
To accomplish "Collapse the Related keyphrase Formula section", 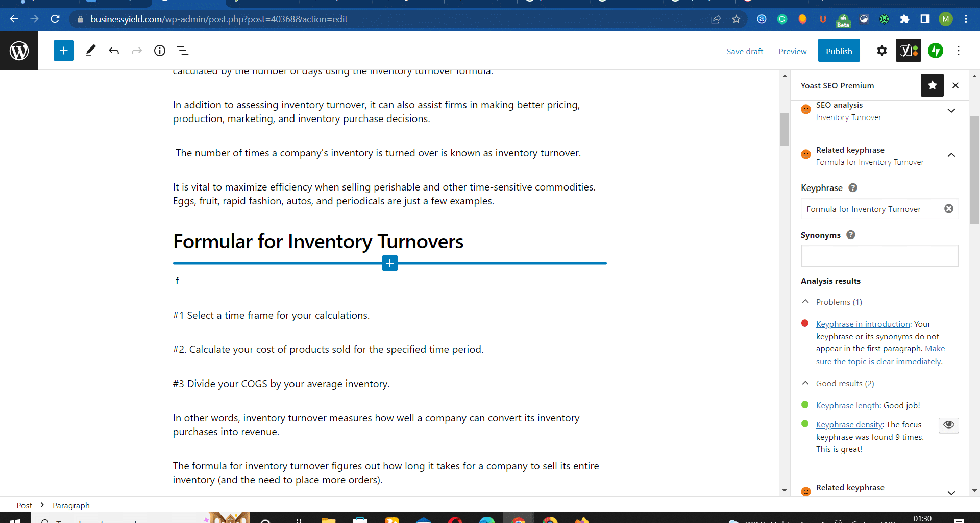I will pyautogui.click(x=951, y=155).
